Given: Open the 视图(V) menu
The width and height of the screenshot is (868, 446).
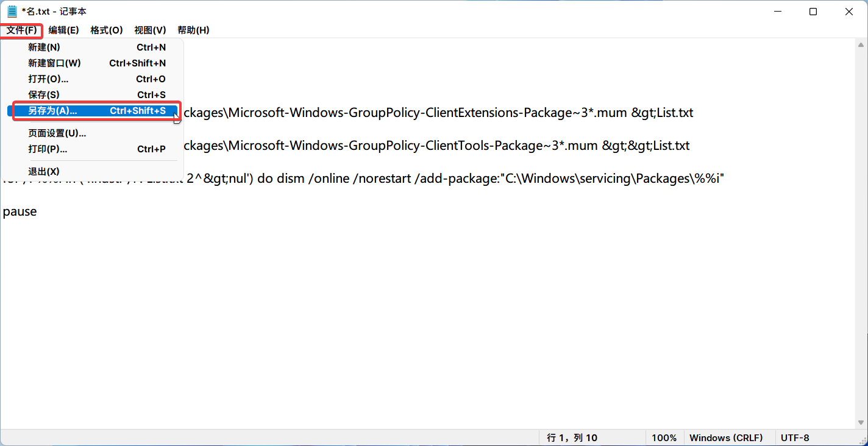Looking at the screenshot, I should point(150,30).
